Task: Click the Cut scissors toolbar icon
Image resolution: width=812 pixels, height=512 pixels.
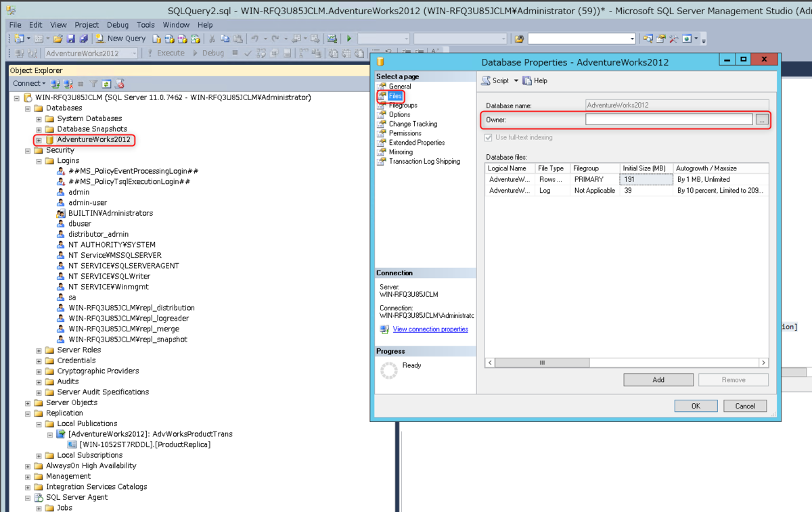Action: pyautogui.click(x=212, y=39)
